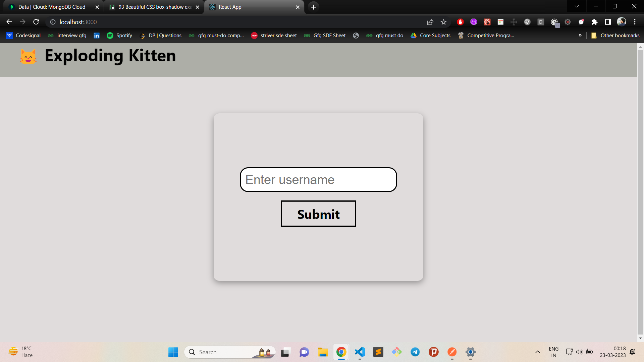Click the share page icon in address bar
Viewport: 644px width, 362px height.
coord(430,22)
